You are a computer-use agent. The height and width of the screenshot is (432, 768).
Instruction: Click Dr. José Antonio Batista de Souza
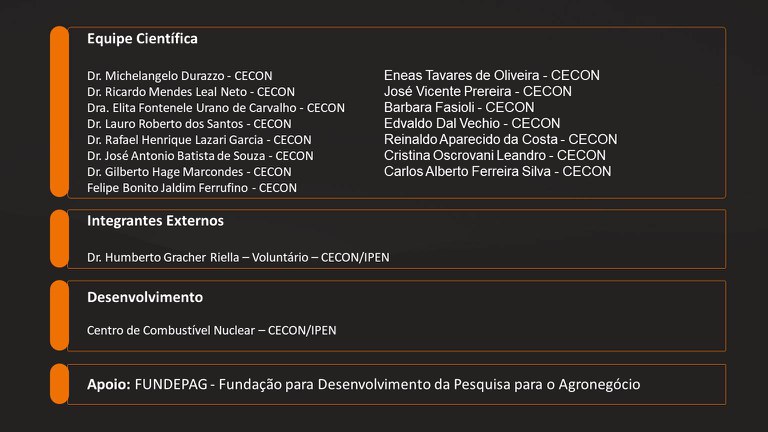click(x=200, y=156)
